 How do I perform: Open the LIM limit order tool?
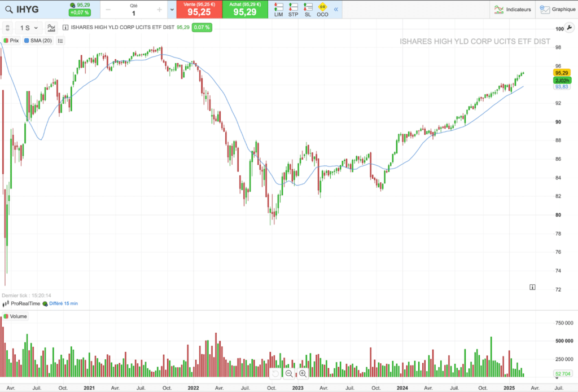coord(279,10)
